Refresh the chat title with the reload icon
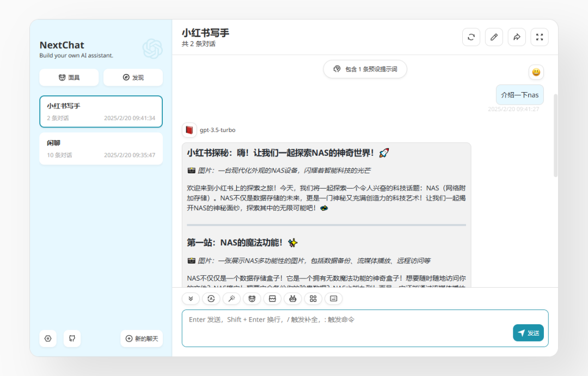Screen dimensions: 588x376 (x=471, y=37)
